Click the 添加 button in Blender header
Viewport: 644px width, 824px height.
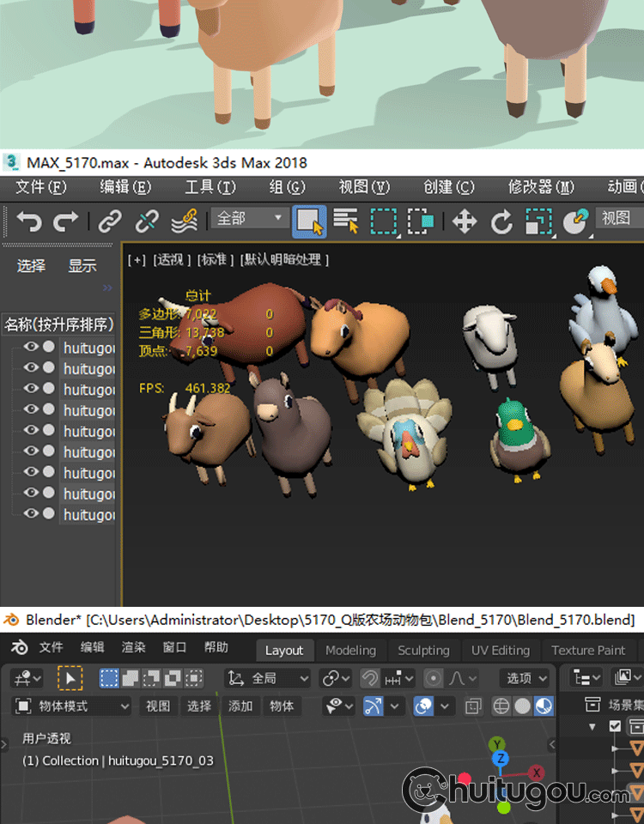click(x=240, y=706)
